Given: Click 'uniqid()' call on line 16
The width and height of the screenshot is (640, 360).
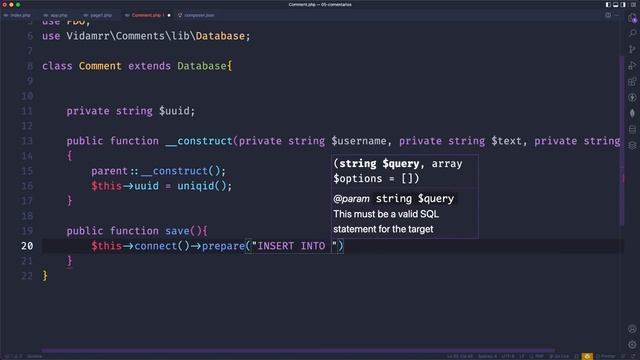Looking at the screenshot, I should point(202,186).
